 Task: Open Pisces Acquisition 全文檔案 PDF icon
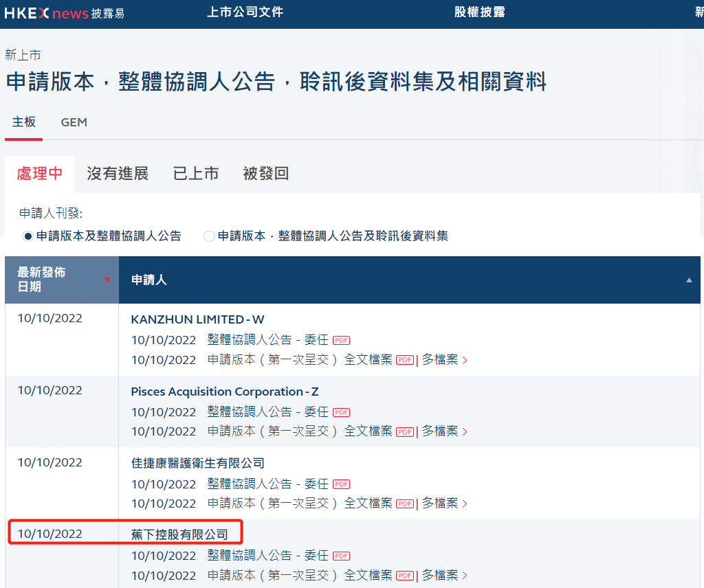tap(404, 431)
